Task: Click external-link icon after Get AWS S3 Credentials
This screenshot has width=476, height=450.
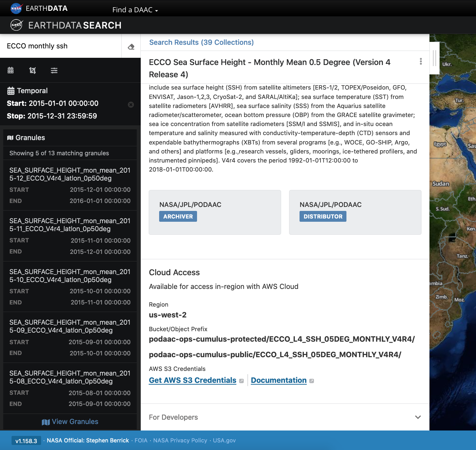Action: tap(241, 381)
